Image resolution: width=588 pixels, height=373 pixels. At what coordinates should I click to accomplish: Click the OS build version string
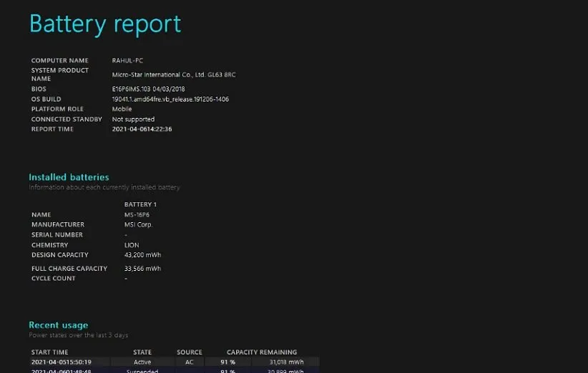170,99
